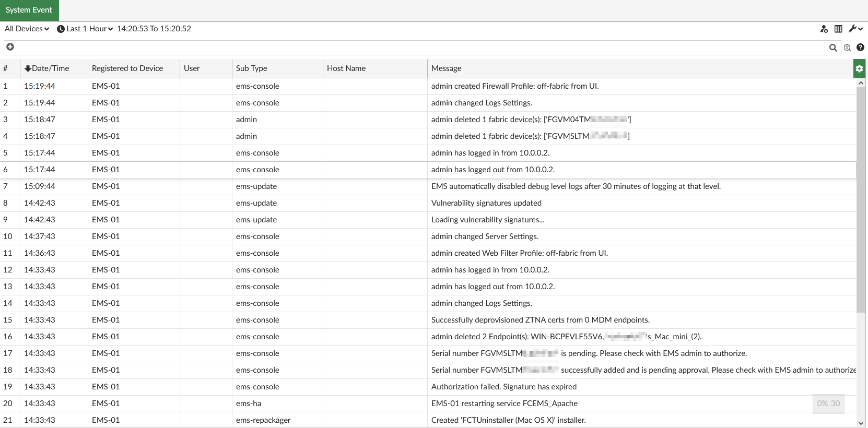Image resolution: width=868 pixels, height=428 pixels.
Task: Expand the All Devices dropdown
Action: [x=27, y=29]
